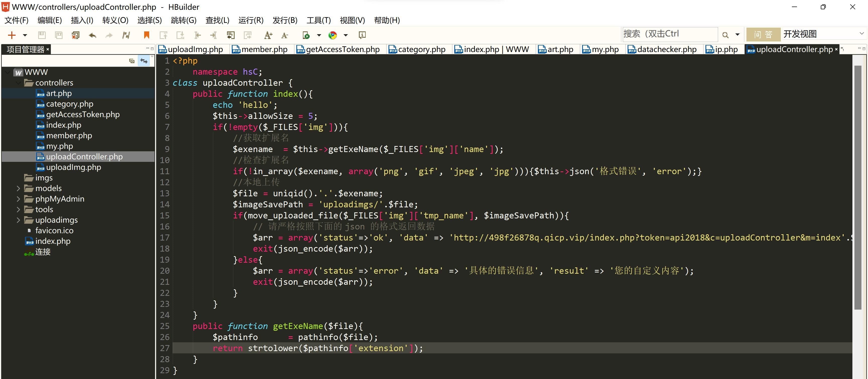This screenshot has height=379, width=868.
Task: Click the 问答 button
Action: 763,34
